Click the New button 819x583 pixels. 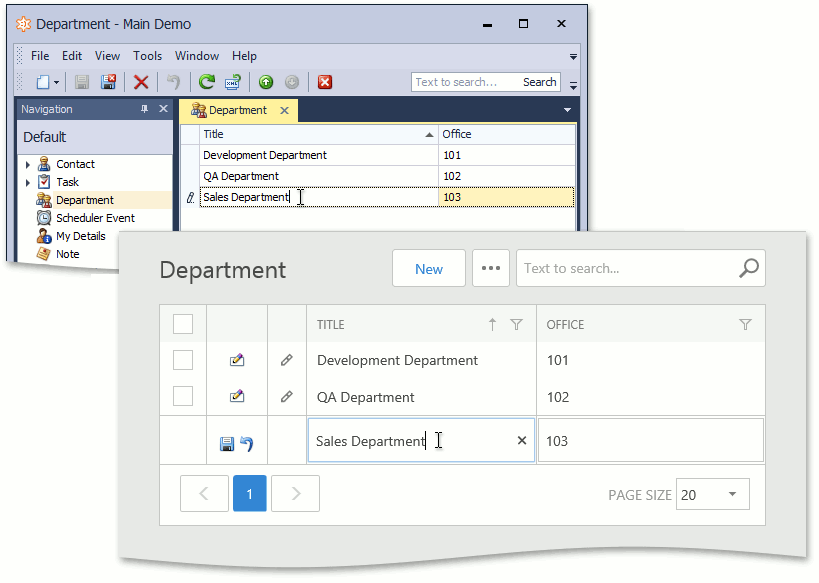429,268
